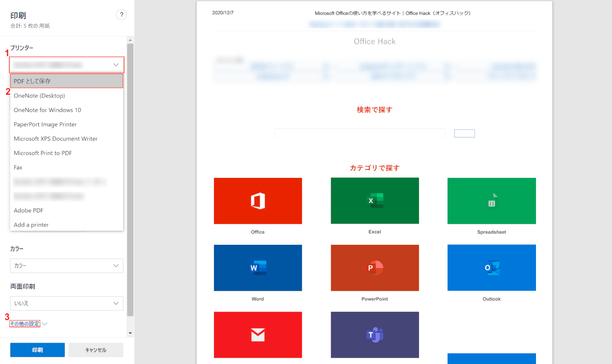The height and width of the screenshot is (364, 612).
Task: Click the Gmail envelope tile in preview
Action: [258, 335]
